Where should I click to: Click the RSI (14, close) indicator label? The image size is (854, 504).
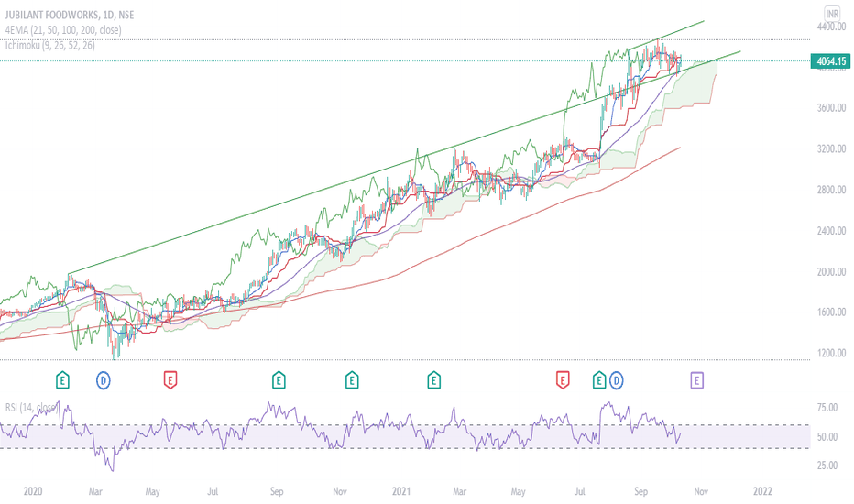pos(31,407)
